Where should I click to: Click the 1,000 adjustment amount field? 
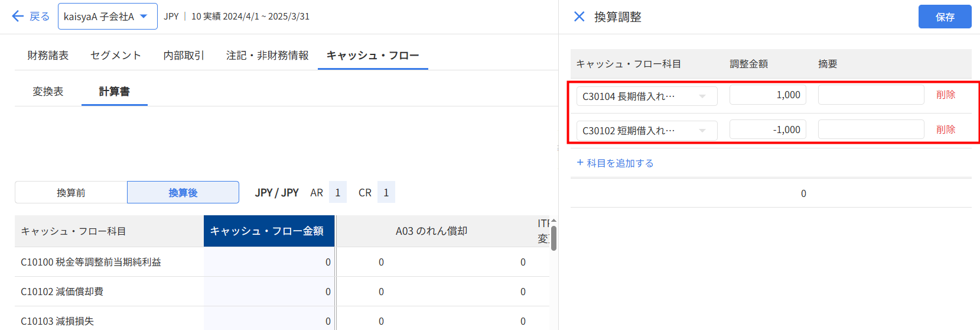click(x=767, y=95)
